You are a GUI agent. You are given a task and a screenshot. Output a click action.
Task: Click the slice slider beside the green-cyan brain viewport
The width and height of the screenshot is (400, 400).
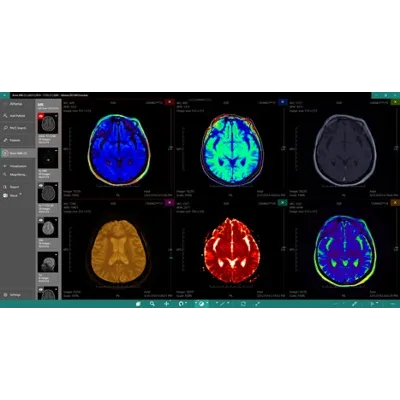[x=284, y=149]
